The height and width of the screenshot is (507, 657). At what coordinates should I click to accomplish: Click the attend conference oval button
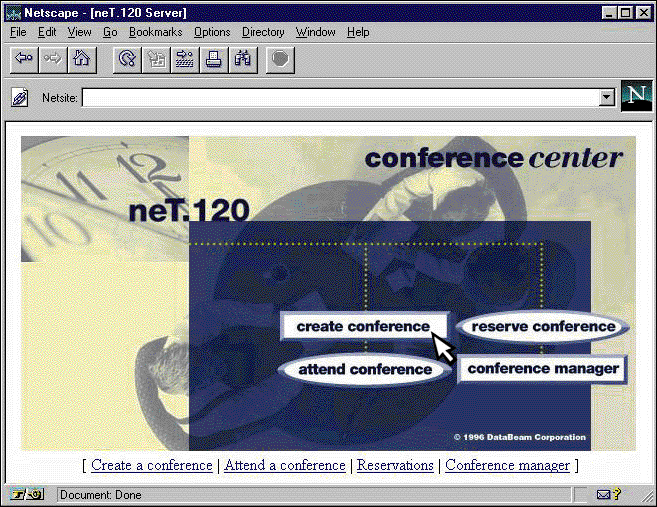365,370
